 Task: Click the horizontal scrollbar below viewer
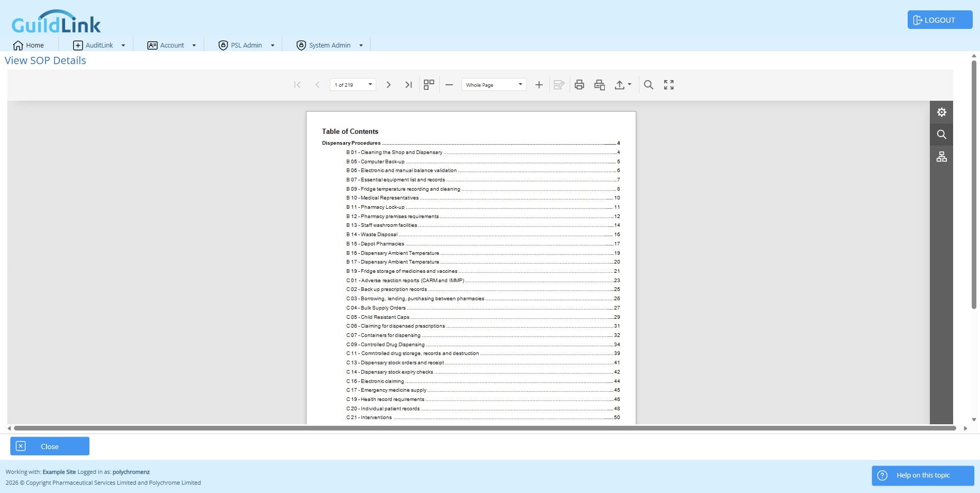[485, 428]
